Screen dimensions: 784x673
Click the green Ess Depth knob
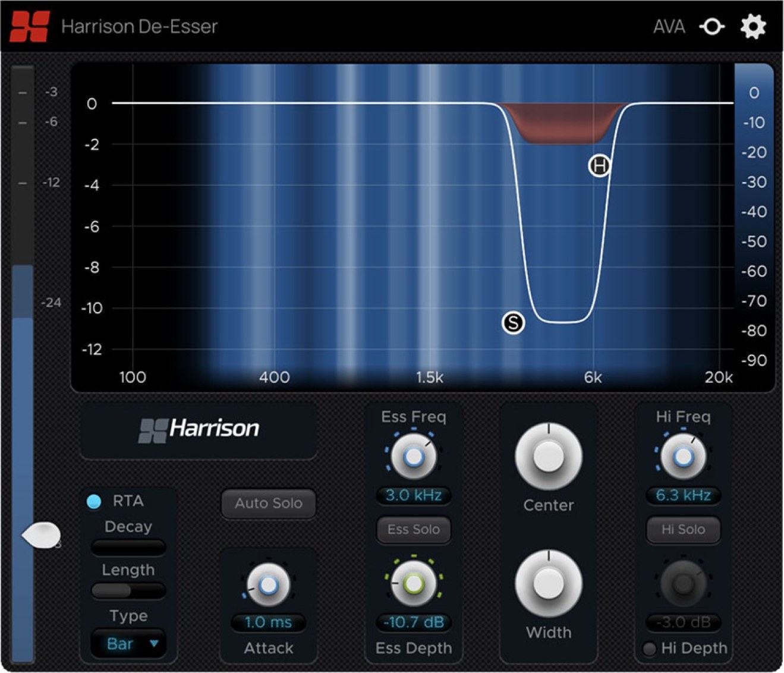(414, 584)
